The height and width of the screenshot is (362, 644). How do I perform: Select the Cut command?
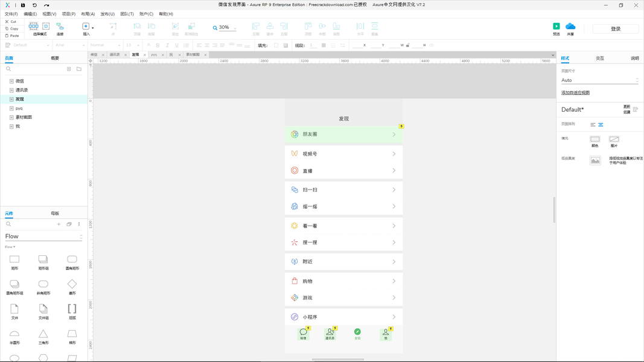click(11, 21)
